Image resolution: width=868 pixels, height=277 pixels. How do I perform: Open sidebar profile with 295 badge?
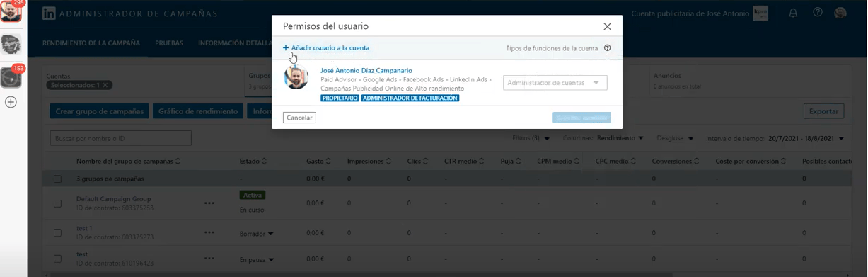11,12
